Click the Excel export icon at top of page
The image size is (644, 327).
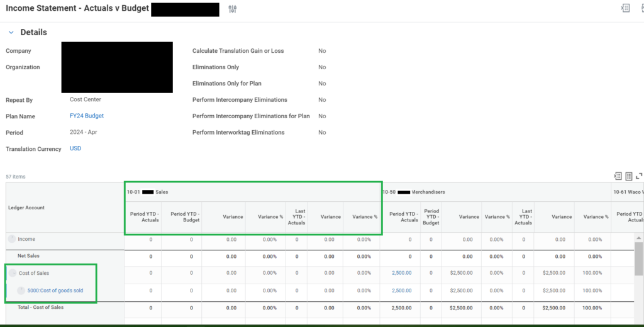(x=625, y=8)
